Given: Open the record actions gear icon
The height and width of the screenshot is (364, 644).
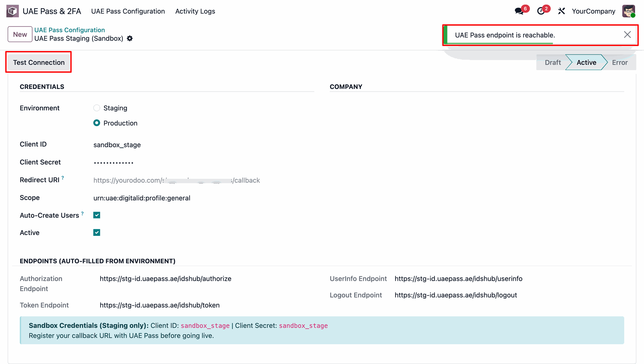Looking at the screenshot, I should pyautogui.click(x=130, y=38).
